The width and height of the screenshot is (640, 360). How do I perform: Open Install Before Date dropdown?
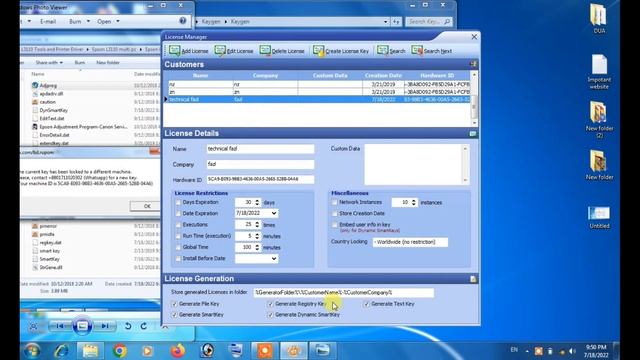[x=273, y=258]
